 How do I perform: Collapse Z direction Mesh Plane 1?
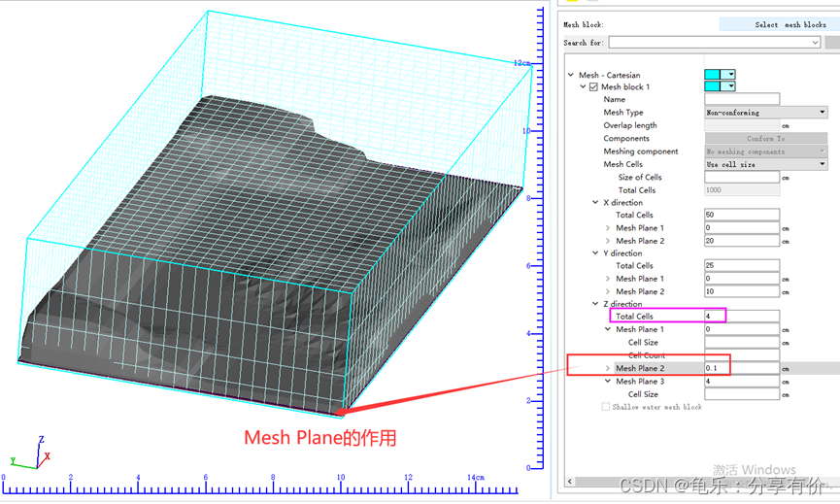tap(608, 329)
